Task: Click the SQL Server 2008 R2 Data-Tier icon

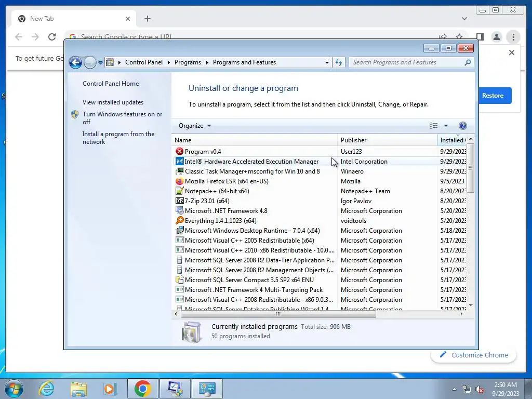Action: [179, 260]
